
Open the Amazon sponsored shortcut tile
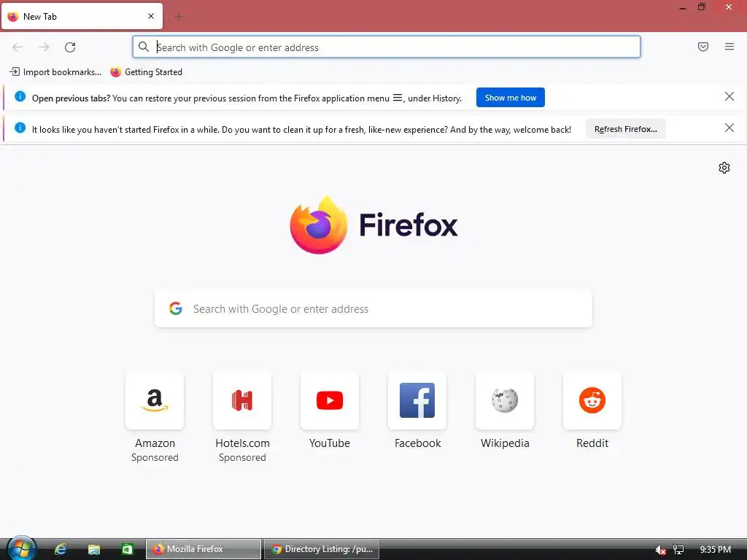[x=155, y=401]
